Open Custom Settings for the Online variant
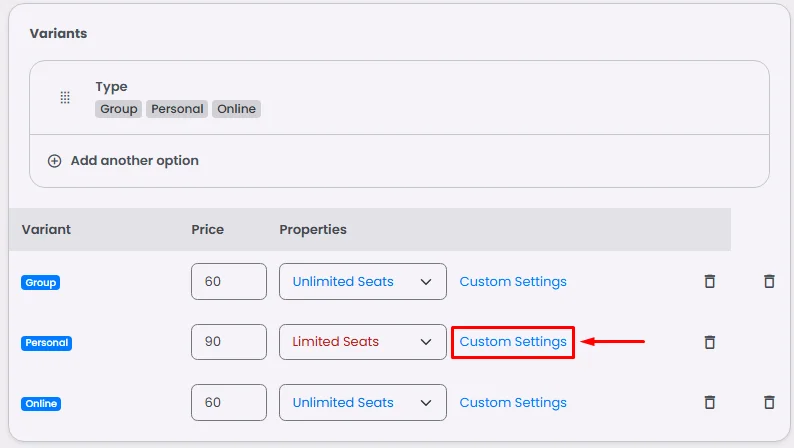The image size is (794, 448). tap(513, 402)
